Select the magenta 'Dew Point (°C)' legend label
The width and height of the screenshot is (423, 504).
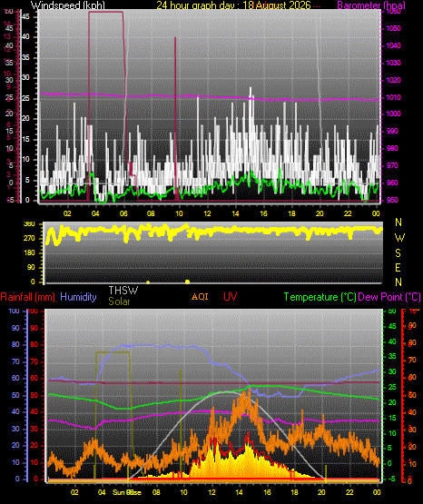389,297
